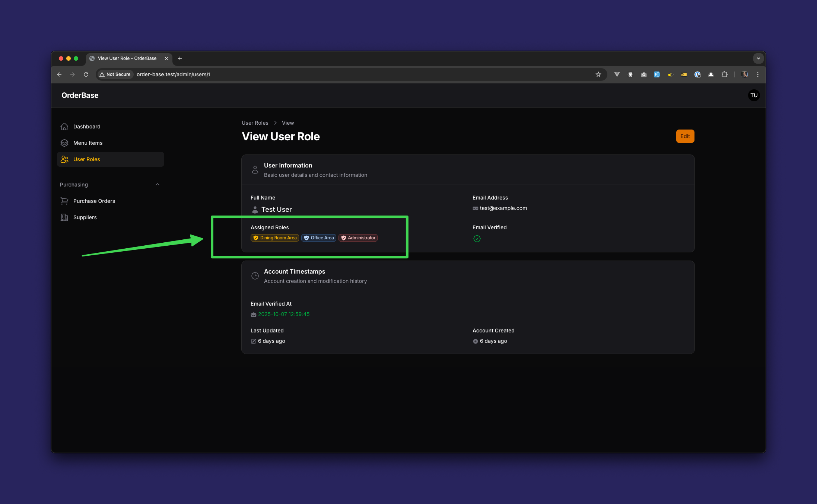817x504 pixels.
Task: Navigate to User Roles breadcrumb link
Action: [x=255, y=123]
